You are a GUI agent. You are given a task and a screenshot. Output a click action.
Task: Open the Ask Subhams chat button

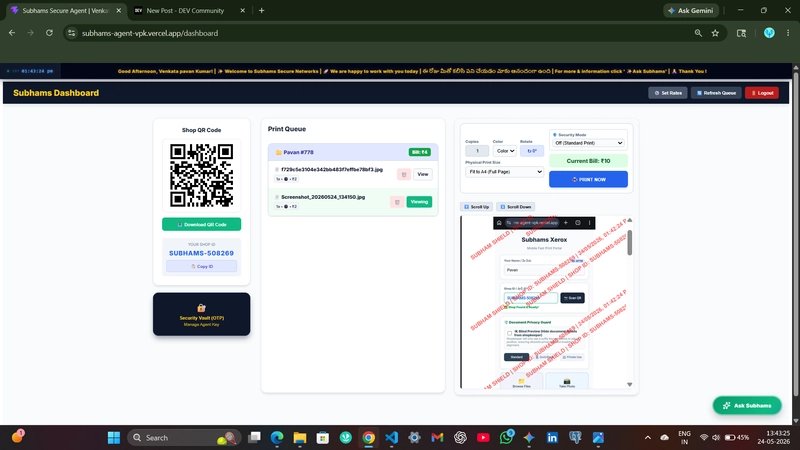pyautogui.click(x=747, y=406)
